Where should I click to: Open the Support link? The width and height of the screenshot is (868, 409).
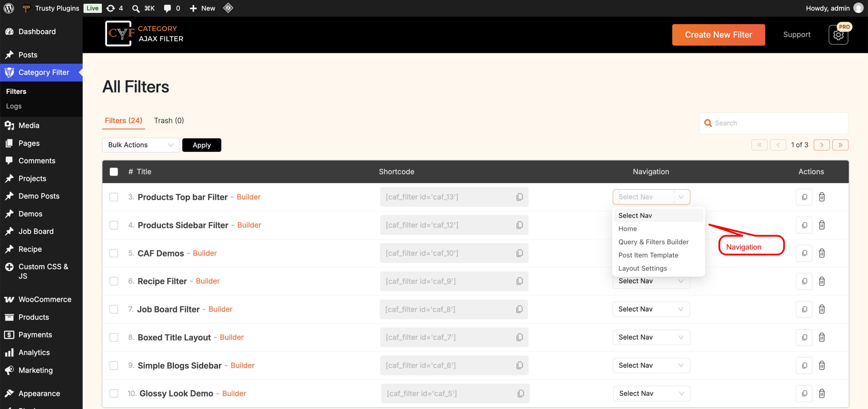pos(797,35)
